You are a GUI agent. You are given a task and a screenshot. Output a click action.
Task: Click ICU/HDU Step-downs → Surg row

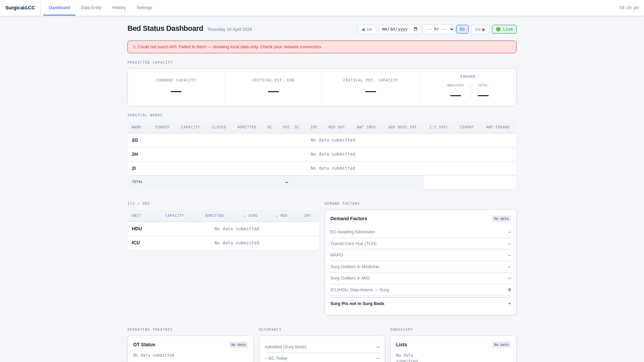(x=421, y=290)
